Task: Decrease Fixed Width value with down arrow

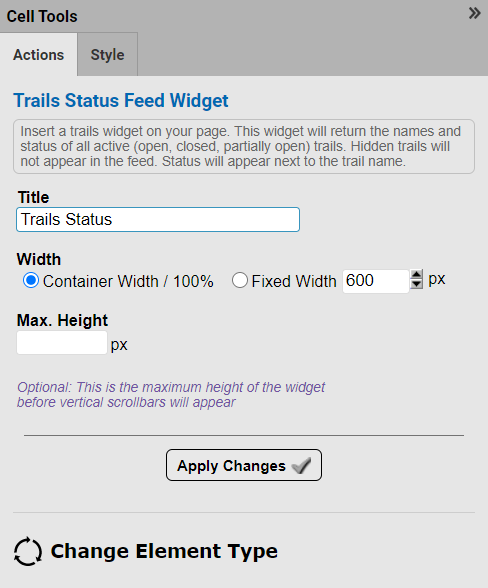Action: click(x=416, y=284)
